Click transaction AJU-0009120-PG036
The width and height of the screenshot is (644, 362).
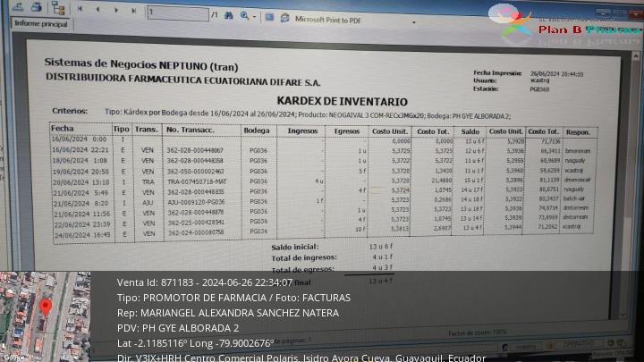[x=196, y=202]
